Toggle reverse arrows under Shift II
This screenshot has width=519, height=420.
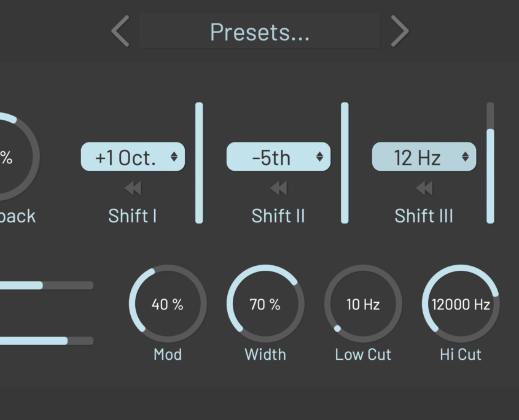[x=278, y=188]
